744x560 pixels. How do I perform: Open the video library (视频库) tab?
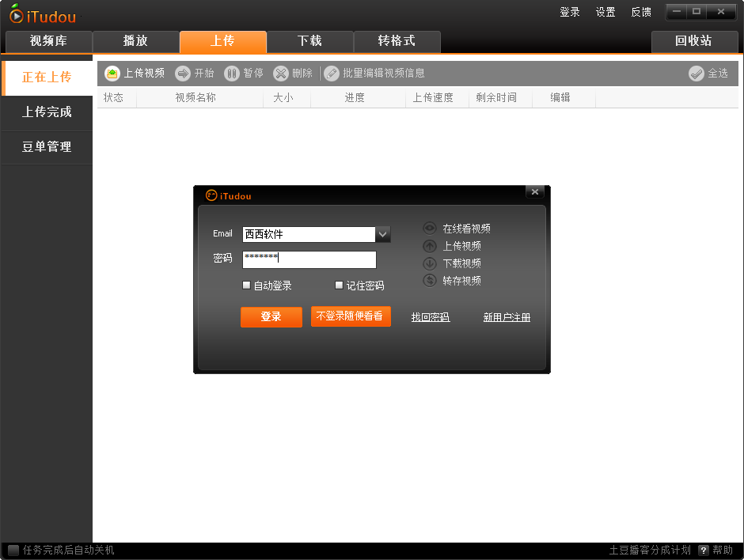[x=48, y=41]
